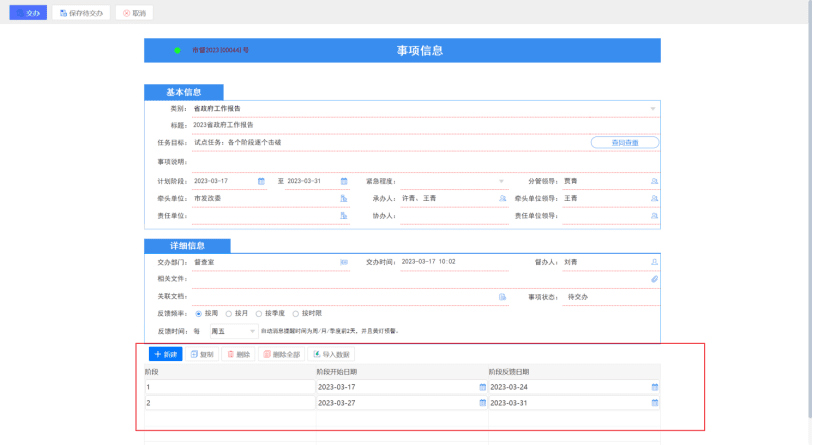Click the document icon for 关联文档
This screenshot has height=445, width=813.
tap(502, 297)
